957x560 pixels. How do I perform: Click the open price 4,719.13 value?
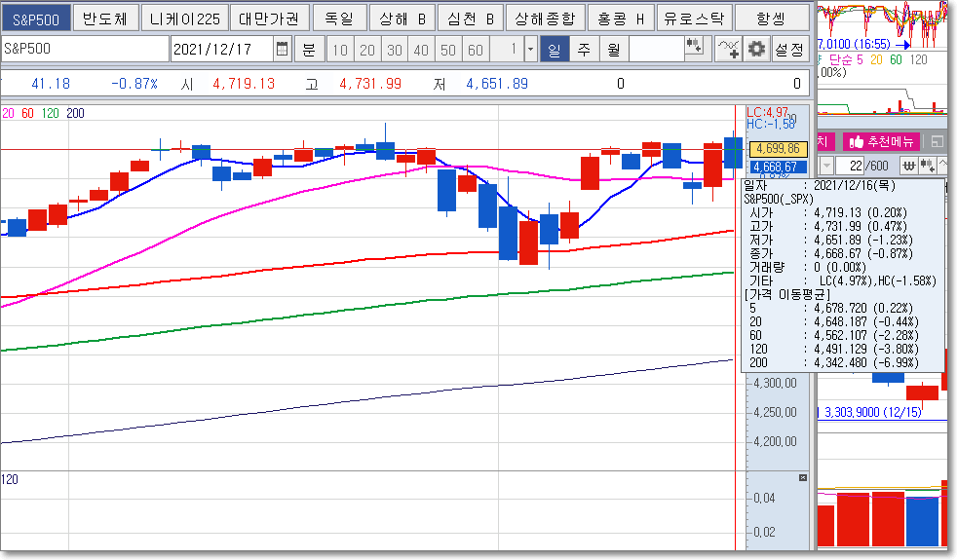(x=244, y=84)
